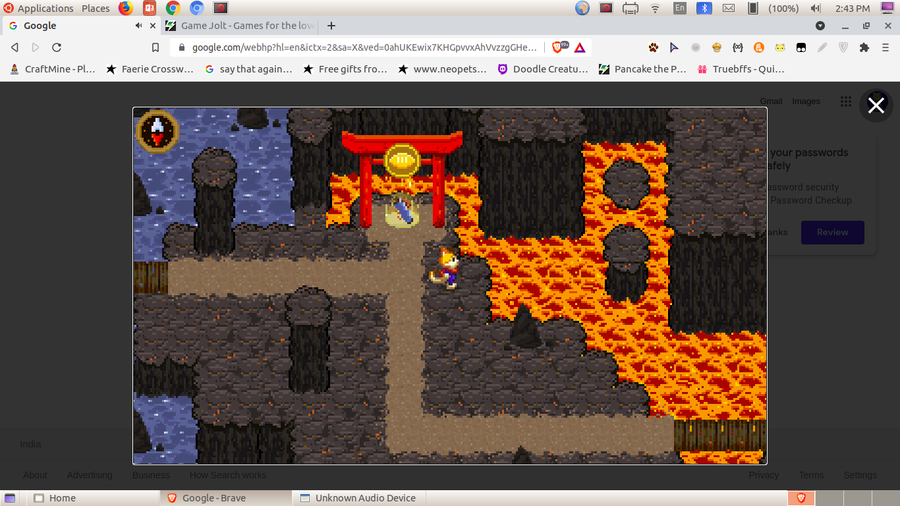Open the volume indicator
Image resolution: width=900 pixels, height=506 pixels.
(815, 8)
